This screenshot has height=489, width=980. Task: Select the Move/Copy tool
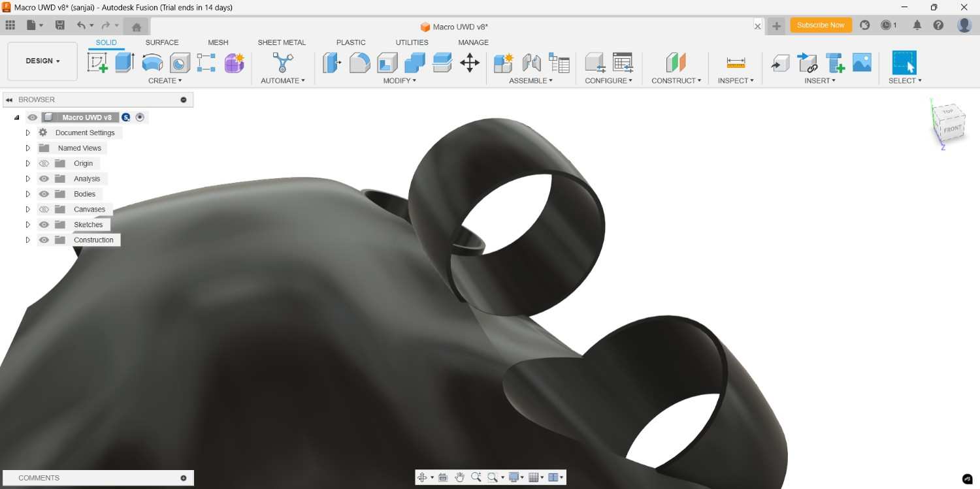470,63
